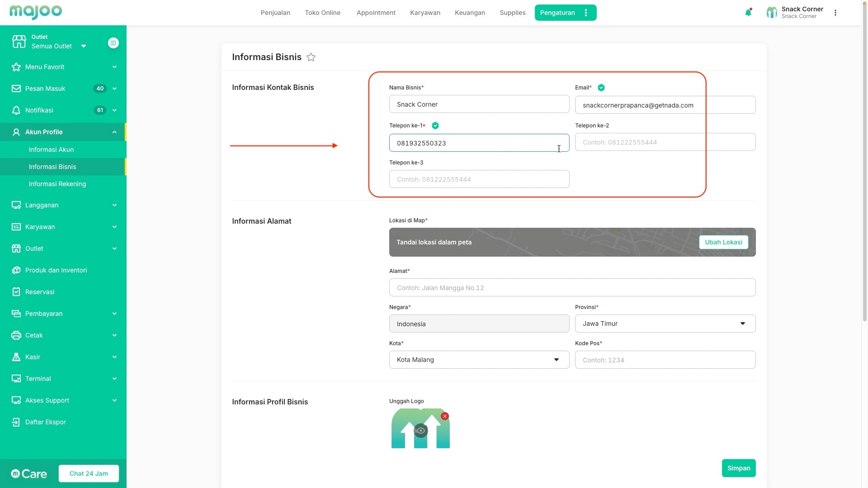Image resolution: width=868 pixels, height=488 pixels.
Task: Remove uploaded logo with red X
Action: (445, 416)
